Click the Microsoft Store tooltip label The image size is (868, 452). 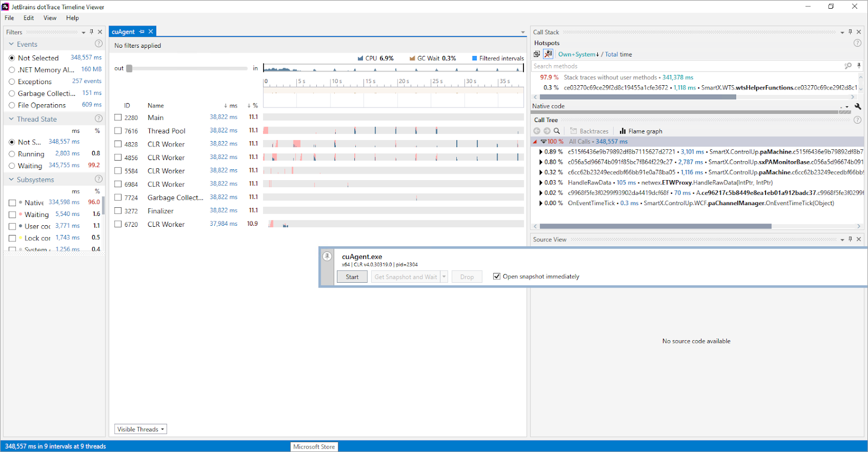pyautogui.click(x=314, y=447)
